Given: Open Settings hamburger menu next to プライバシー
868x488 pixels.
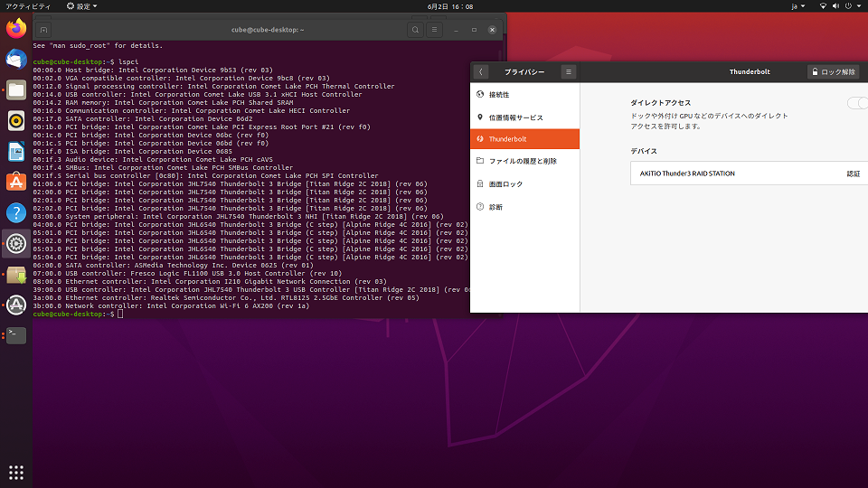Looking at the screenshot, I should pyautogui.click(x=569, y=72).
